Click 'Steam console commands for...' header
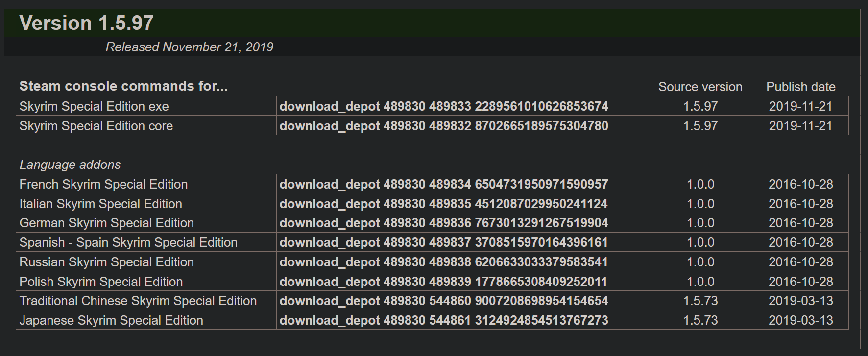The width and height of the screenshot is (868, 356). [x=123, y=86]
